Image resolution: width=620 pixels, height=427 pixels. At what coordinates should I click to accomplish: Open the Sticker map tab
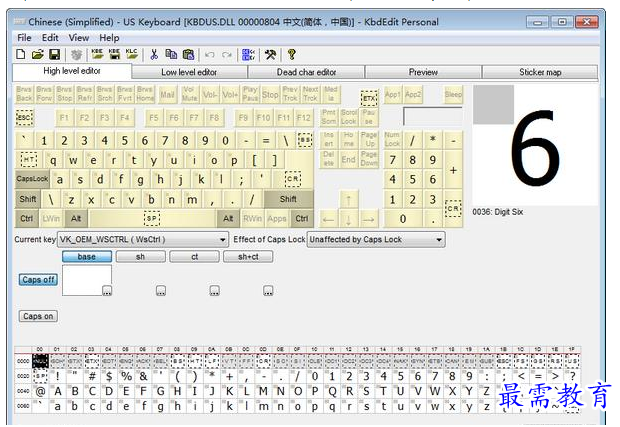(x=540, y=72)
